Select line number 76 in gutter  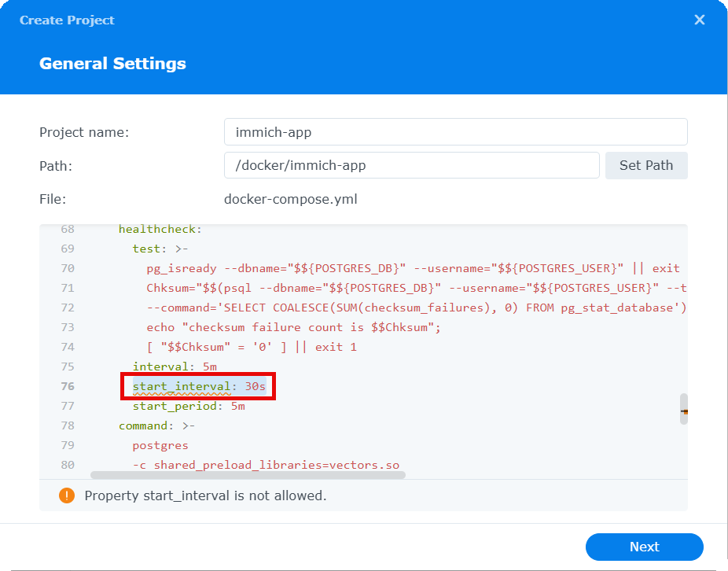(67, 386)
